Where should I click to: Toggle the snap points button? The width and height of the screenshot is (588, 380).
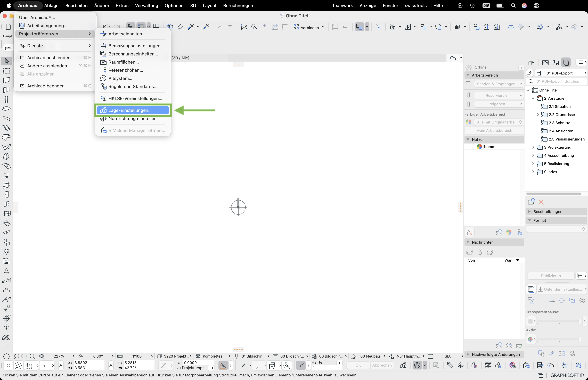coord(301,365)
